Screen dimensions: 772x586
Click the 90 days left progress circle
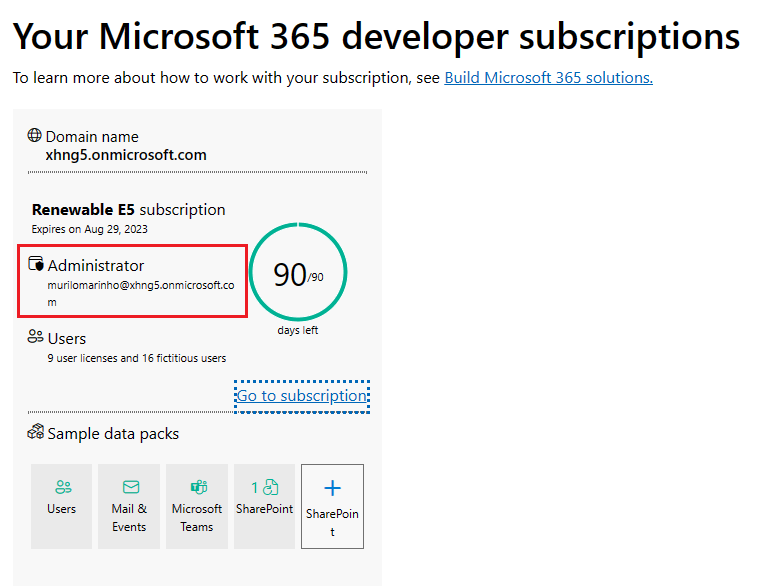(x=298, y=272)
